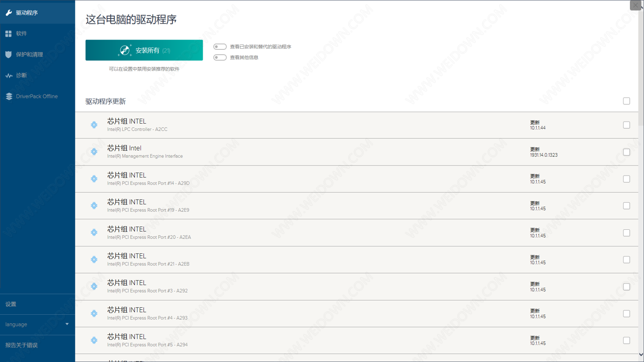The image size is (644, 362).
Task: Close the window with X button
Action: [636, 5]
